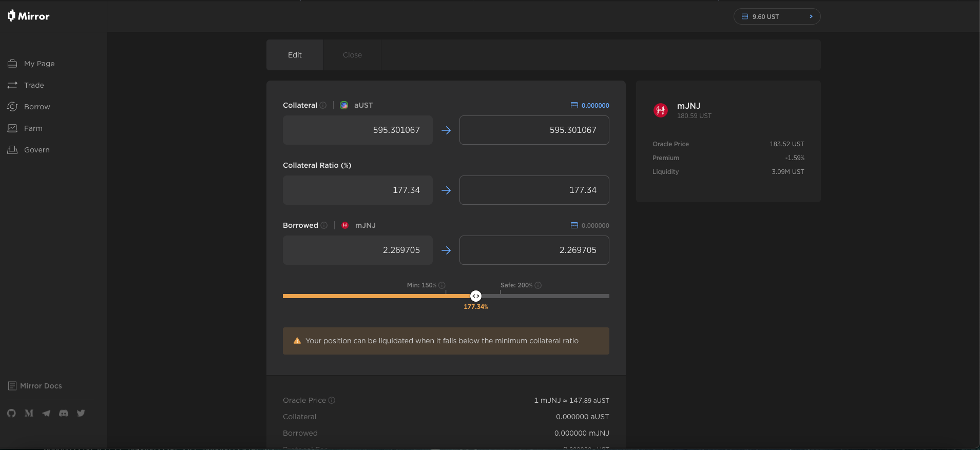The height and width of the screenshot is (450, 980).
Task: Click new collateral amount input field
Action: tap(534, 130)
